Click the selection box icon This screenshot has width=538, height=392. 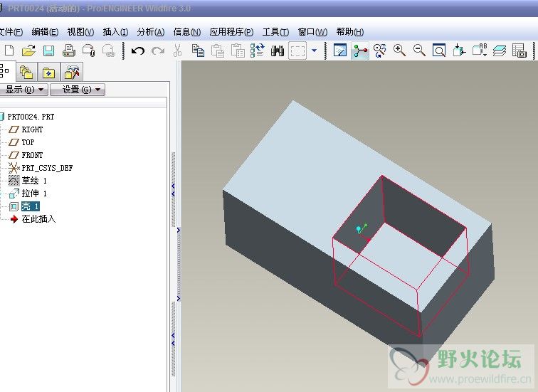click(297, 51)
